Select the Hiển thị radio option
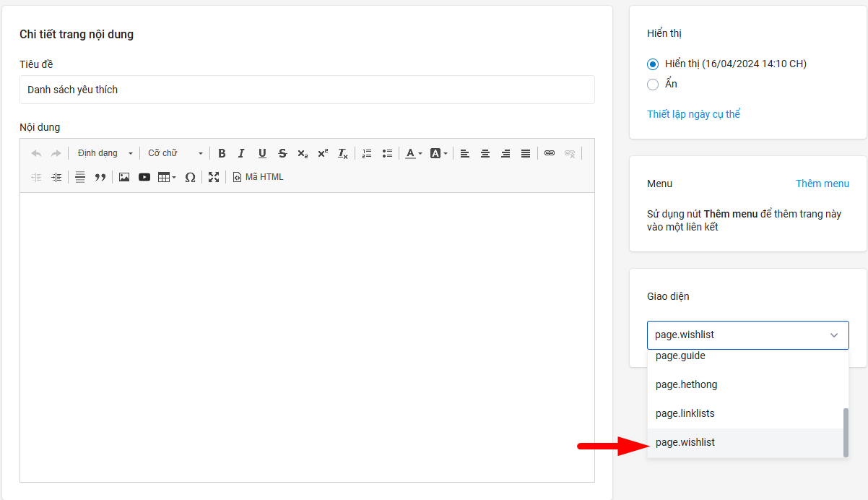The image size is (868, 500). (653, 64)
